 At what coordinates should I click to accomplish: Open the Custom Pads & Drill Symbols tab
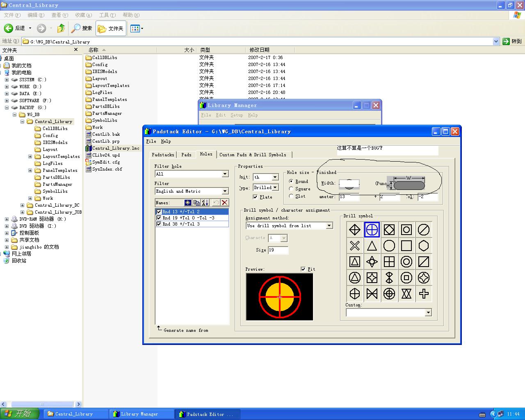pos(253,155)
